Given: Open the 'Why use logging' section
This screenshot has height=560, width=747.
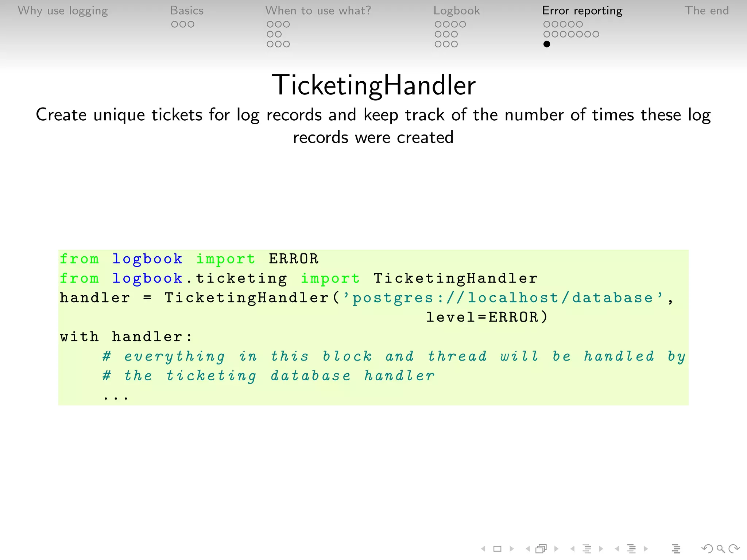Looking at the screenshot, I should click(x=63, y=11).
